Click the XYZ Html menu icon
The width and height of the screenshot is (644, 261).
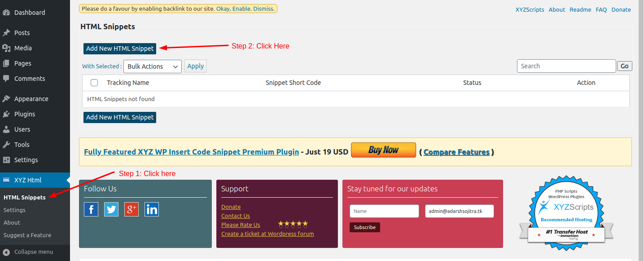point(6,180)
